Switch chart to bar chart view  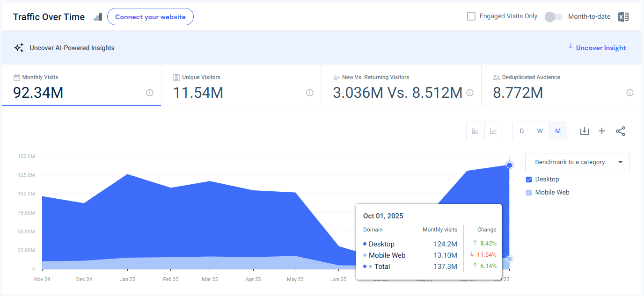tap(475, 131)
